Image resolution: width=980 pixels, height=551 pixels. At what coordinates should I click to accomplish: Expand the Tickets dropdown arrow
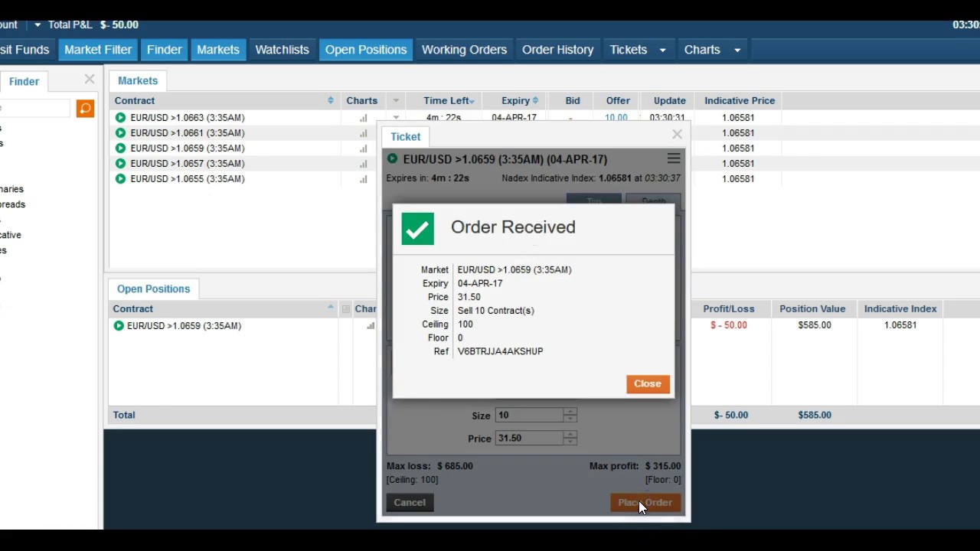pos(662,50)
